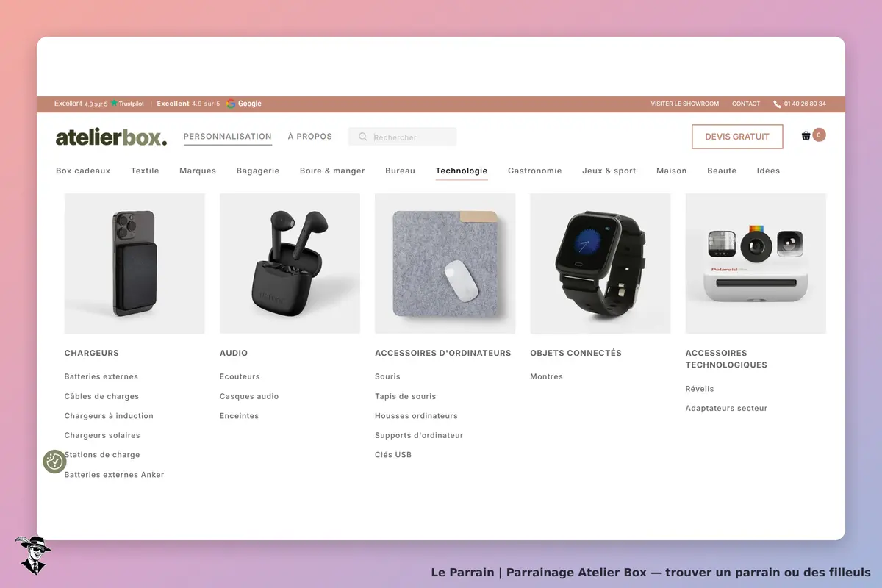The width and height of the screenshot is (882, 588).
Task: Open Tapis de souris link
Action: point(406,396)
